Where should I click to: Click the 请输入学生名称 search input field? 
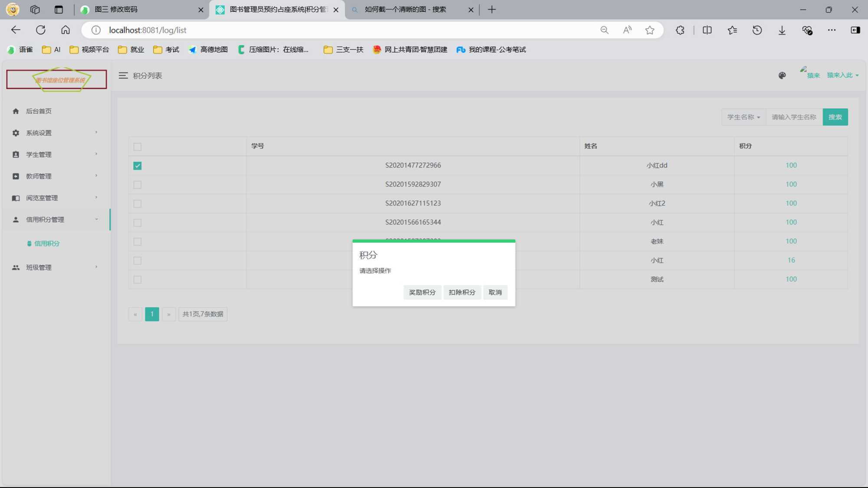point(794,117)
